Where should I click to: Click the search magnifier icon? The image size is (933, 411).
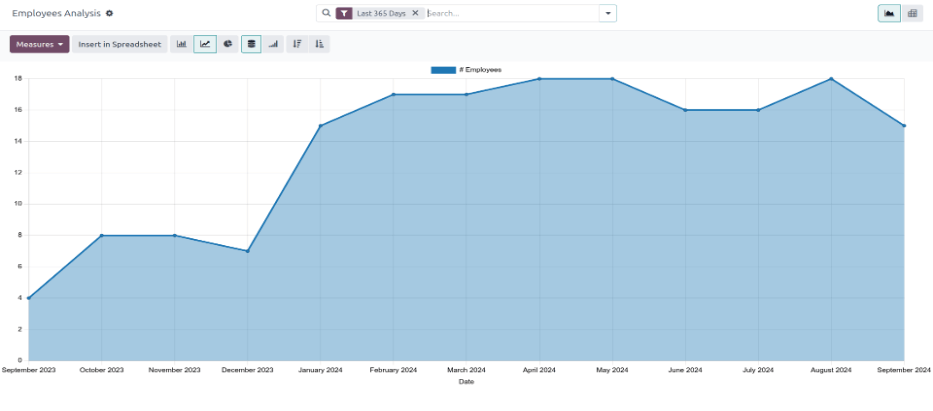click(x=326, y=13)
